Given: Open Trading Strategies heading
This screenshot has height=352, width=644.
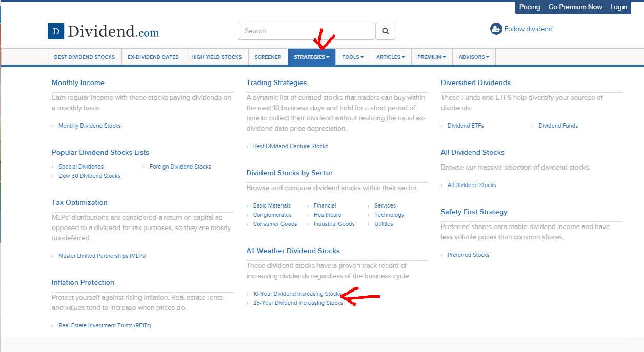Looking at the screenshot, I should click(x=276, y=82).
